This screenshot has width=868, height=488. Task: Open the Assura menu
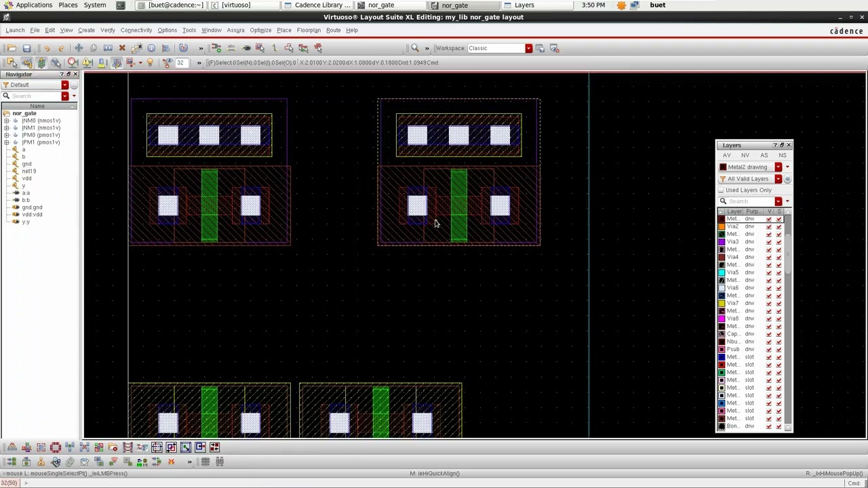(236, 30)
